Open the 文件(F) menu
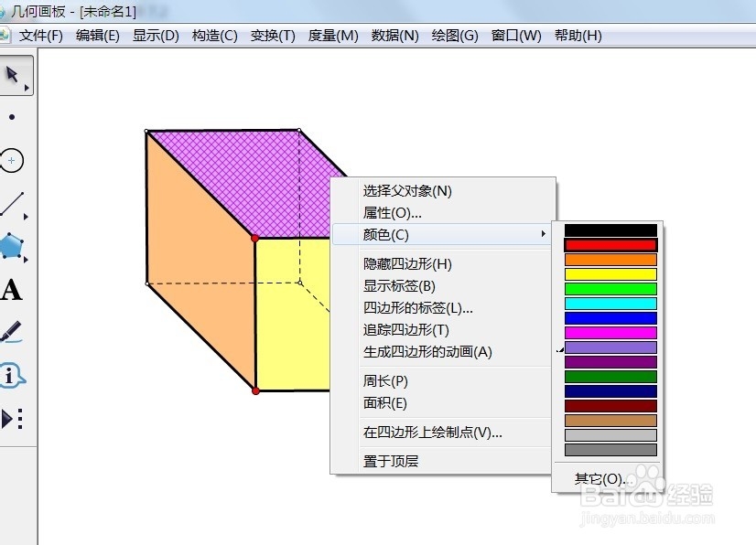 click(x=41, y=36)
